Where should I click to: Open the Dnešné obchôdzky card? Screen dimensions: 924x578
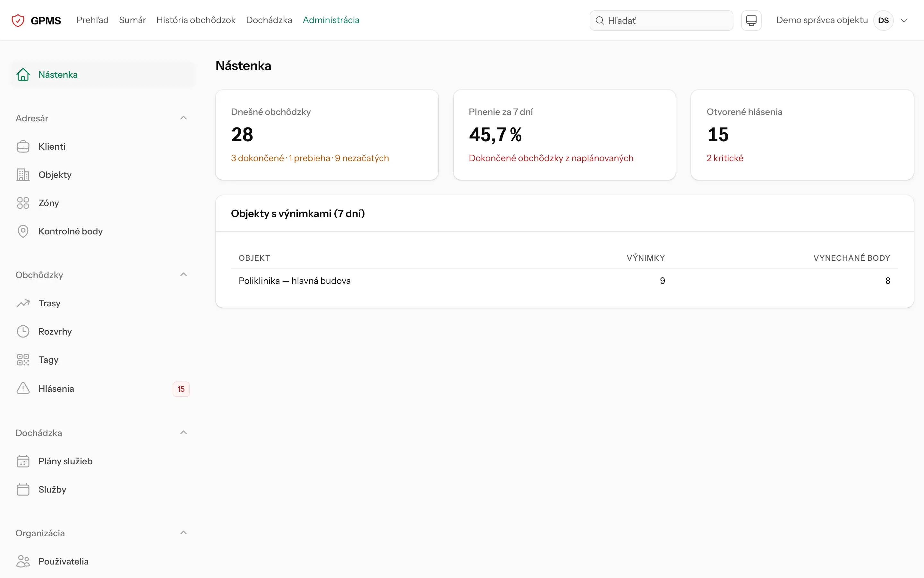click(x=327, y=135)
